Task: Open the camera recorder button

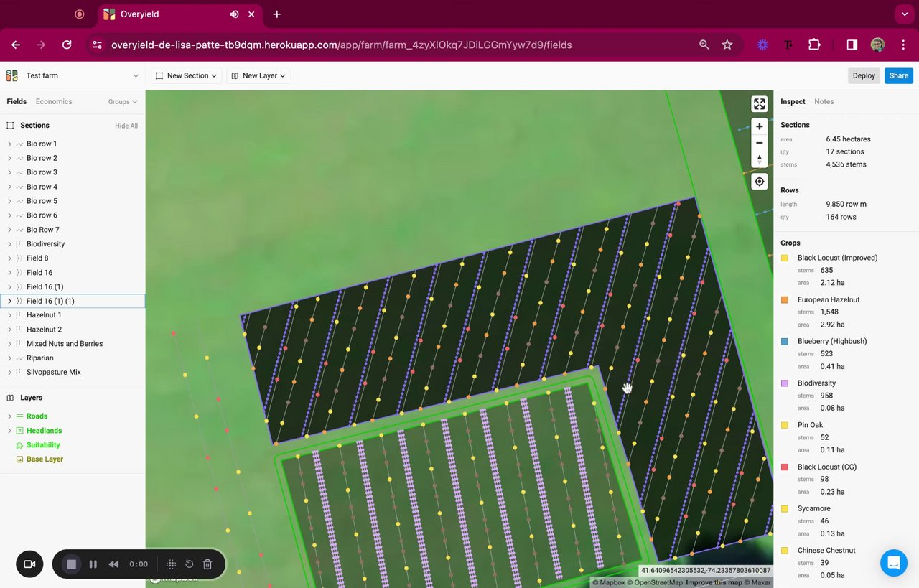Action: (x=29, y=564)
